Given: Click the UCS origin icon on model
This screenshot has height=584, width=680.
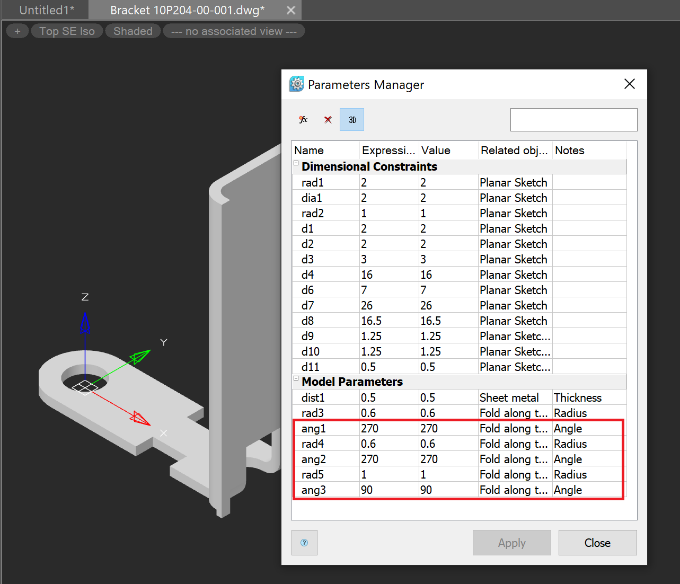Looking at the screenshot, I should [x=85, y=383].
